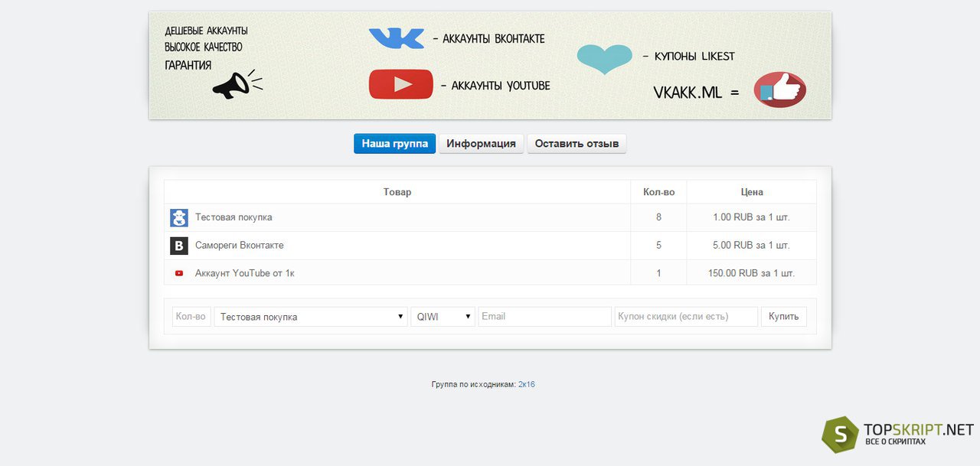Click the VKAKK.ML banner text
This screenshot has width=980, height=466.
(688, 93)
